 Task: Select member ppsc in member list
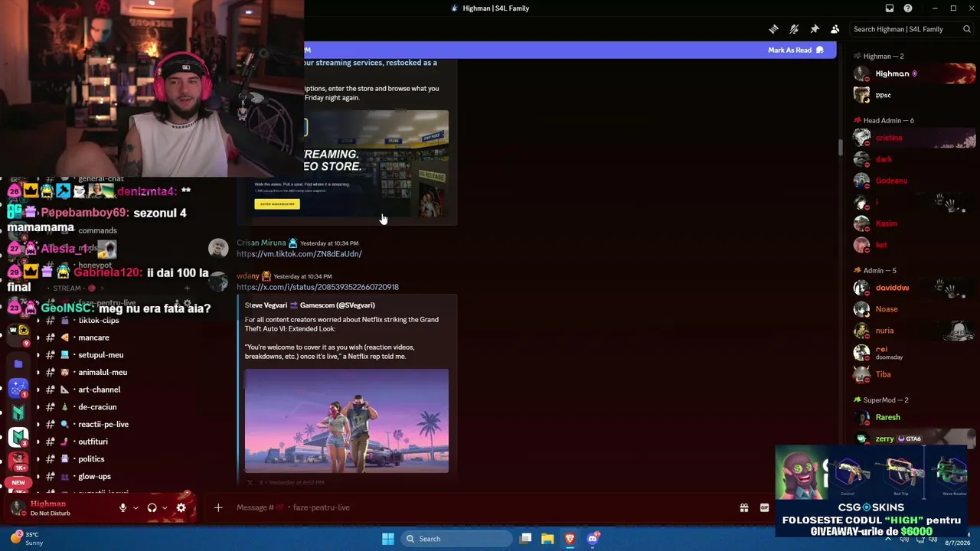[x=915, y=95]
